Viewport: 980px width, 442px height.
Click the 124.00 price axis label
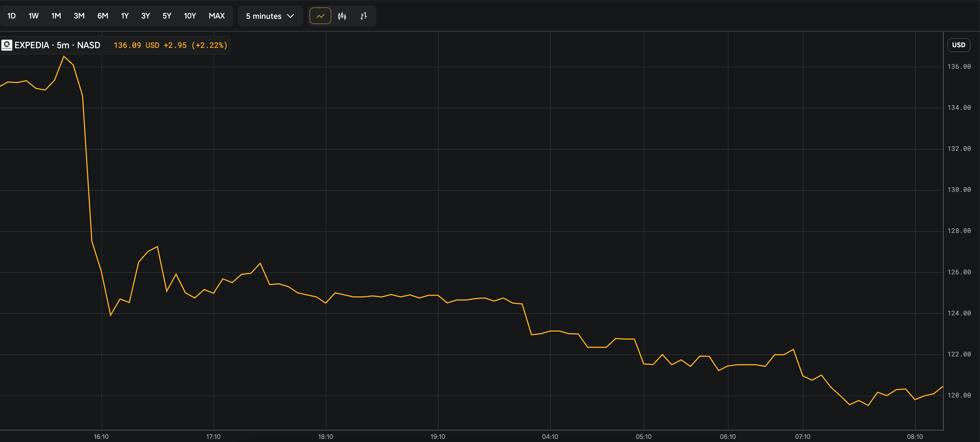[x=959, y=313]
